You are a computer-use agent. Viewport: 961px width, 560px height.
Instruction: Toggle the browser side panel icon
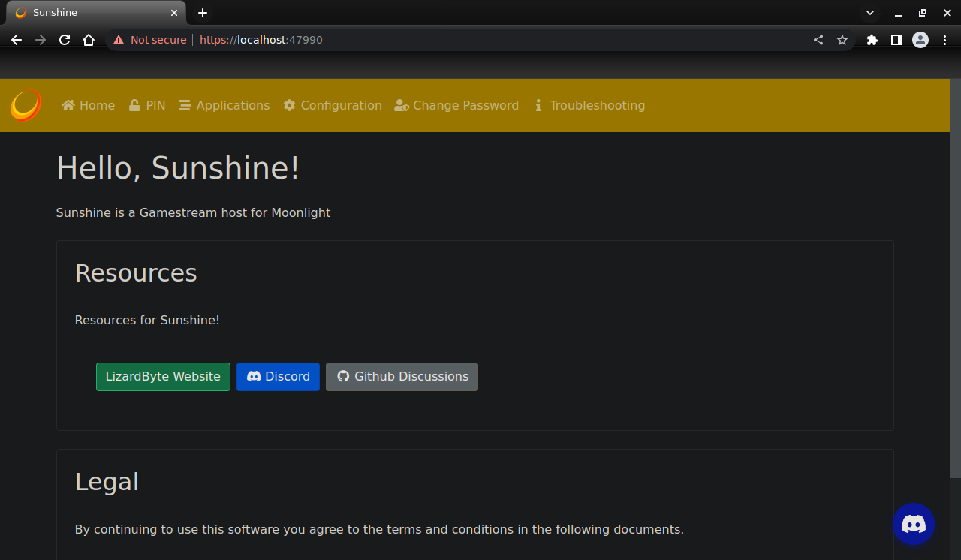coord(896,40)
